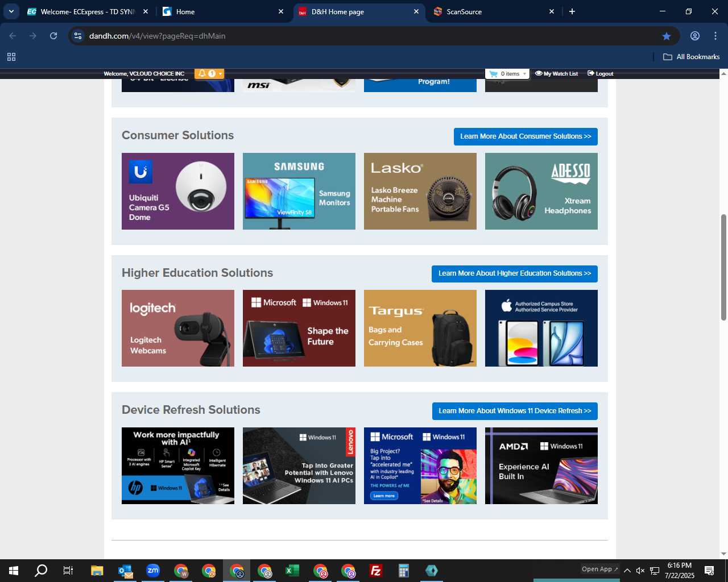Expand the notification bell dropdown arrow
The image size is (728, 582).
coord(220,74)
